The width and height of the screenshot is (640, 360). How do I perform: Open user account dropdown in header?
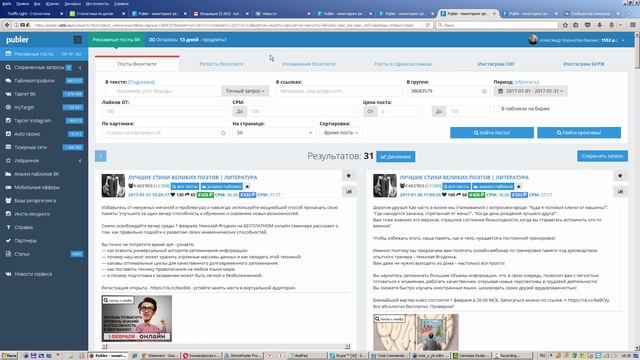pyautogui.click(x=577, y=40)
